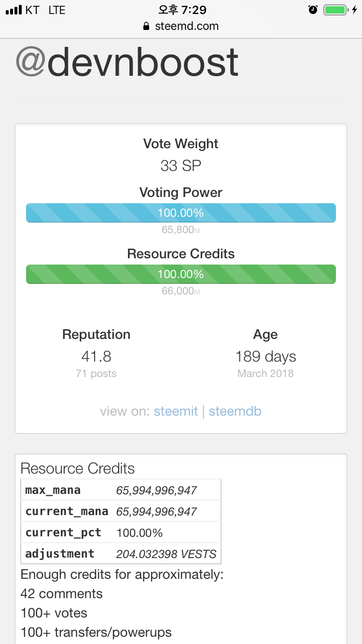Click the green Resource Credits bar
The image size is (362, 644).
(x=181, y=274)
